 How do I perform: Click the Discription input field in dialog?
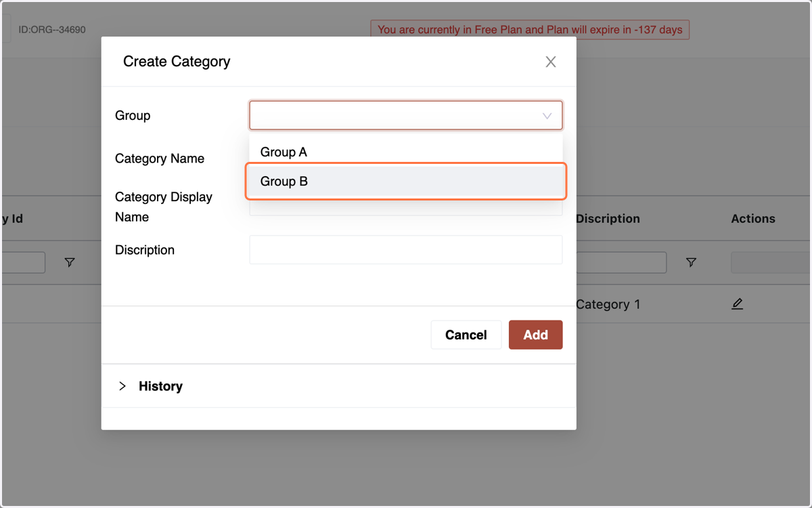[x=406, y=250]
